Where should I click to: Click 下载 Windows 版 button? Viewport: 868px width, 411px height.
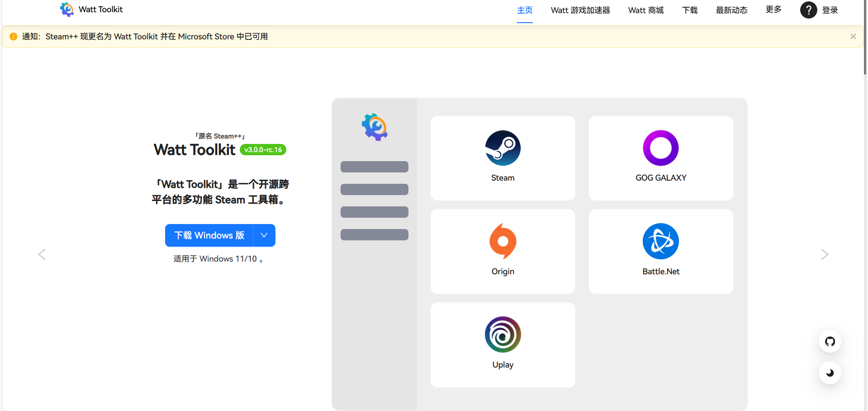209,235
